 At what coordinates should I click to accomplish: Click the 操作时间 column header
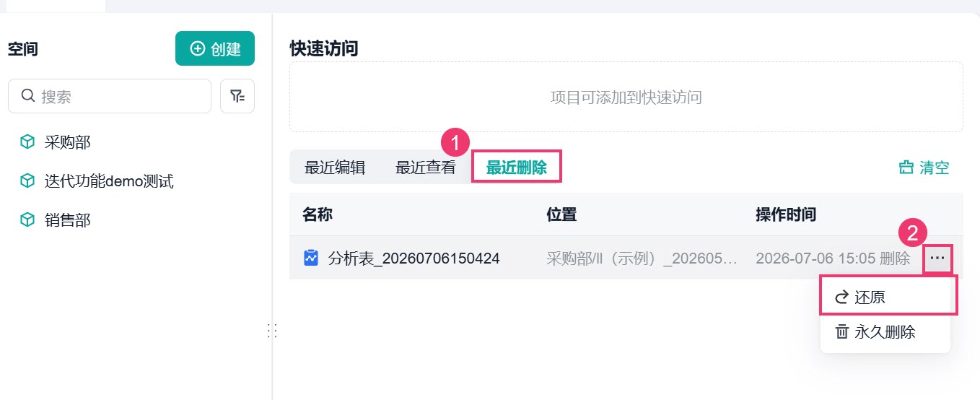pos(786,214)
